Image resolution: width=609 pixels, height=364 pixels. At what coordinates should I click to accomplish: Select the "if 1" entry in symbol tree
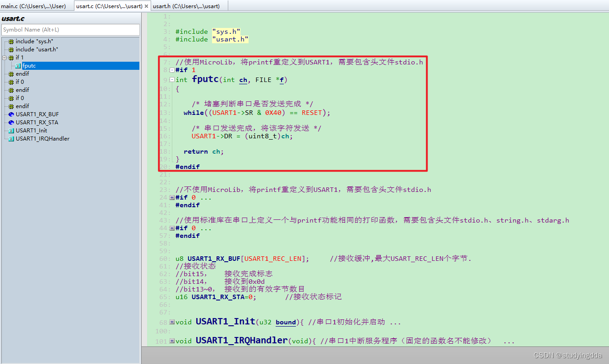pos(19,58)
